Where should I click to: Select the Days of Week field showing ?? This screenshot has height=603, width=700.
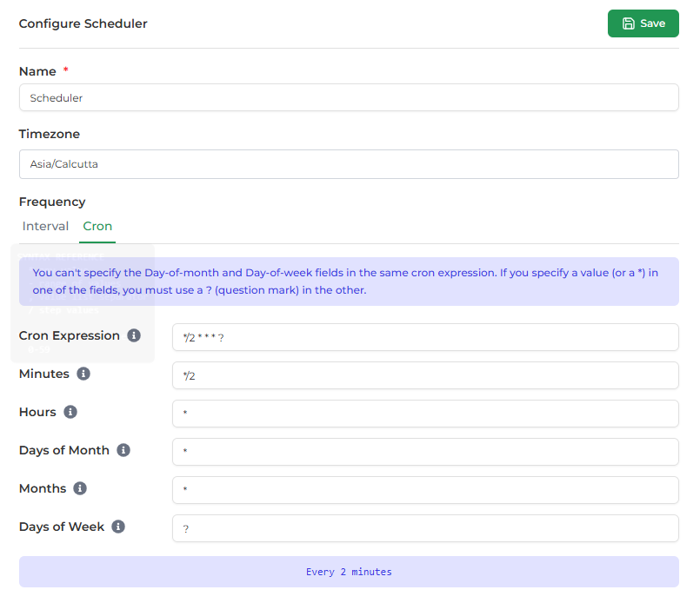(x=426, y=528)
